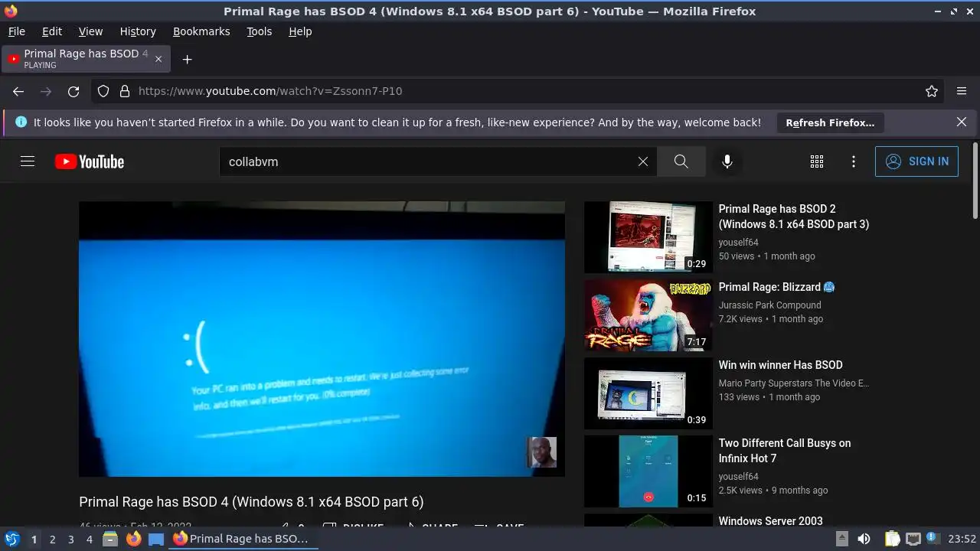The height and width of the screenshot is (551, 980).
Task: Click the Refresh Firefox button
Action: tap(830, 122)
